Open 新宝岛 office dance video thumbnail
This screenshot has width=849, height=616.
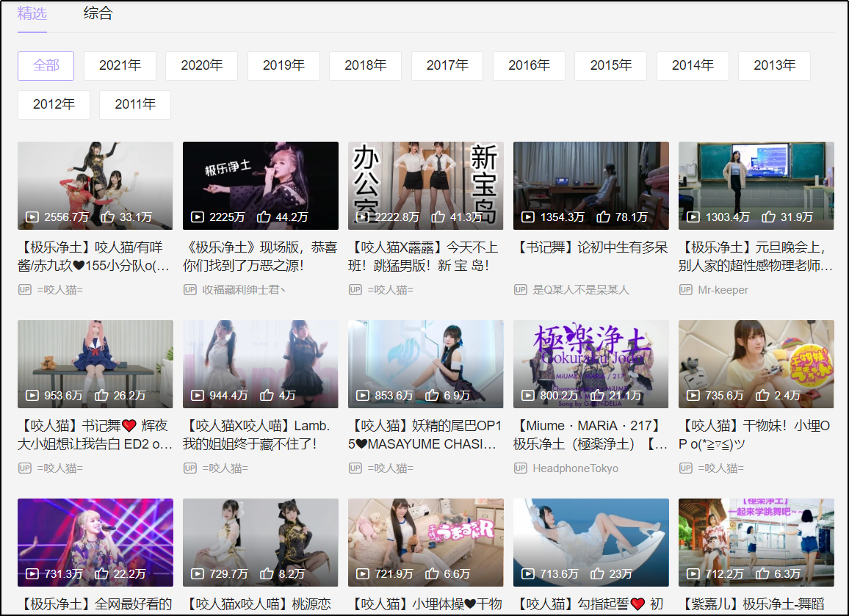tap(425, 185)
